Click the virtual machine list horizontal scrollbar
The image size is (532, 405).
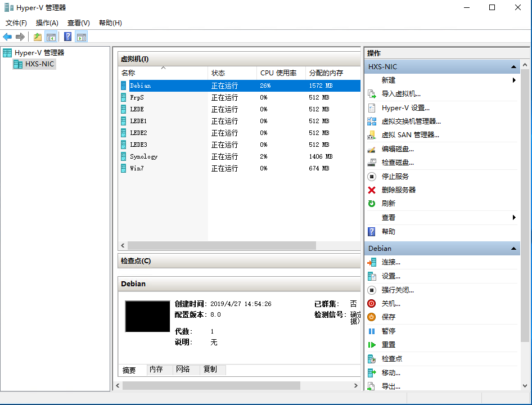click(222, 245)
